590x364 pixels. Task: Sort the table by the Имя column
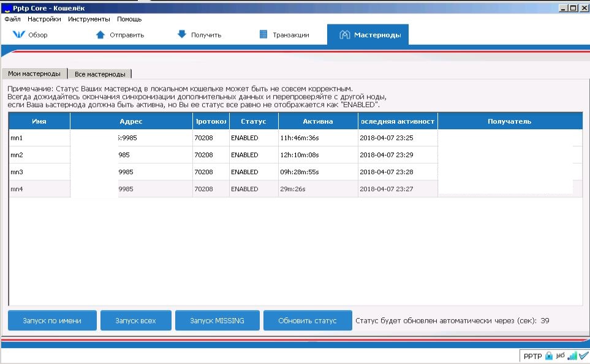tap(39, 121)
